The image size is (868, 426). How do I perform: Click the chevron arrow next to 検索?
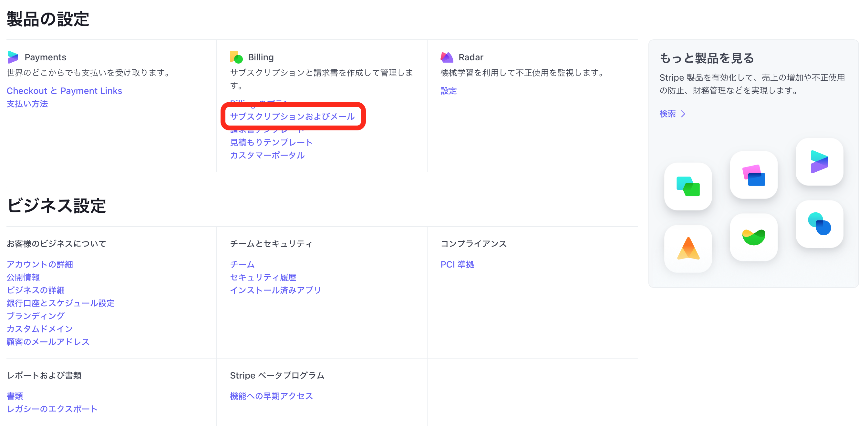pyautogui.click(x=683, y=114)
